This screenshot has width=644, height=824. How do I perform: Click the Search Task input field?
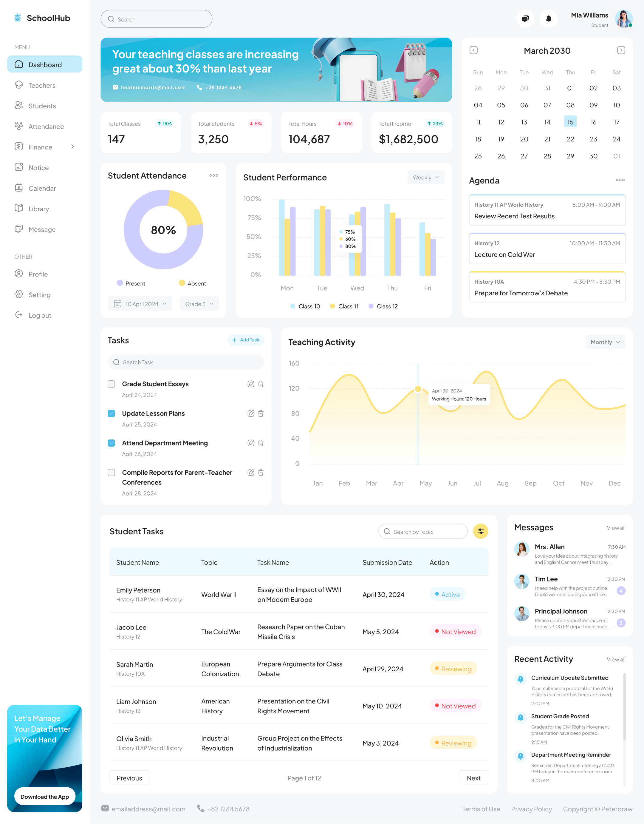(185, 362)
